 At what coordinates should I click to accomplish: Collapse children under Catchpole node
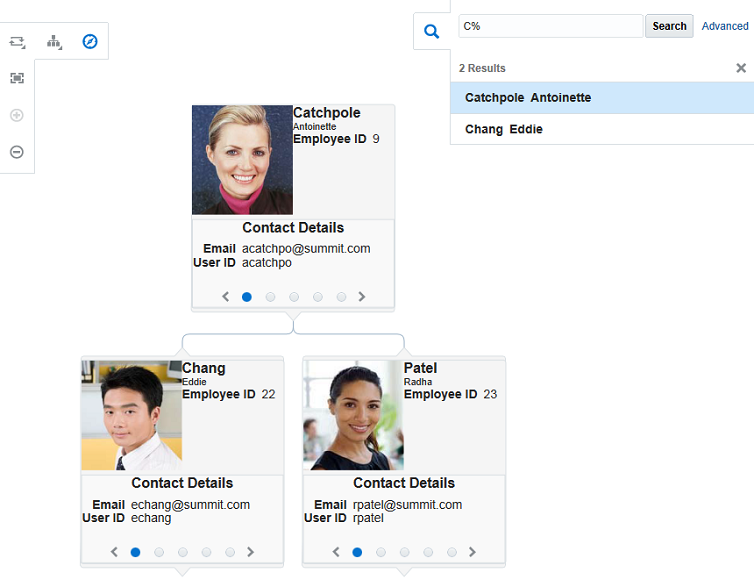tap(293, 316)
